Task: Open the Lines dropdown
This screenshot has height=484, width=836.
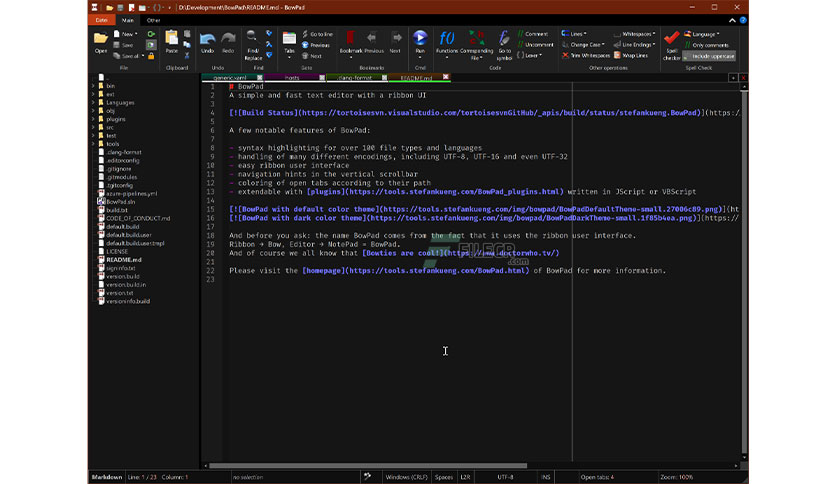Action: (574, 34)
